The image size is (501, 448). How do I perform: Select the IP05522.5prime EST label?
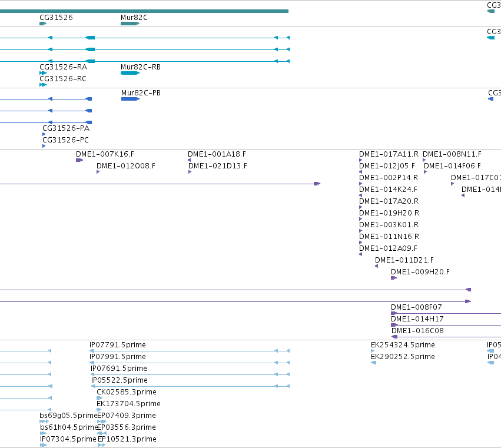(120, 381)
